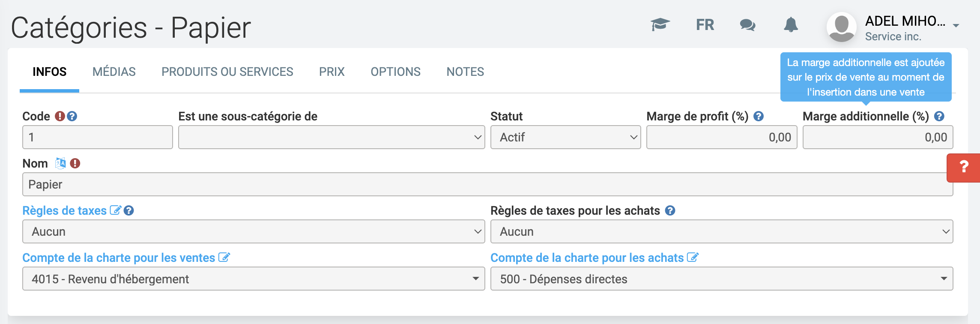
Task: Click the translate icon beside Nom
Action: pyautogui.click(x=60, y=163)
